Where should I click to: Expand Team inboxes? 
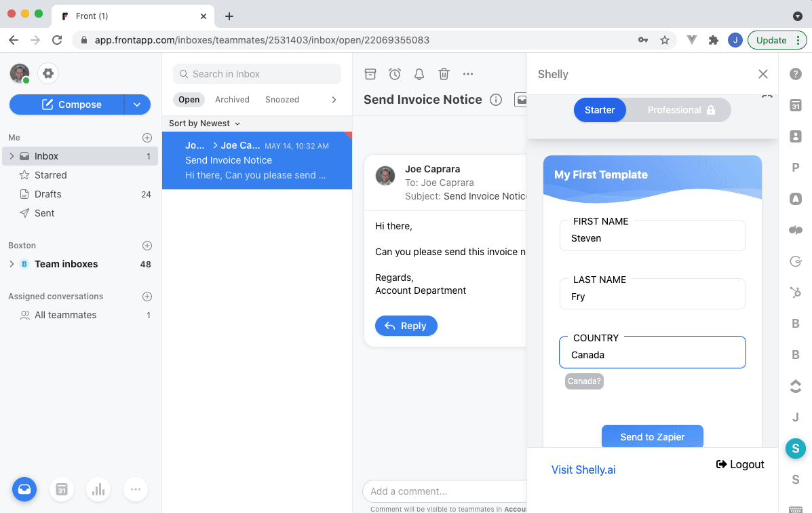12,264
